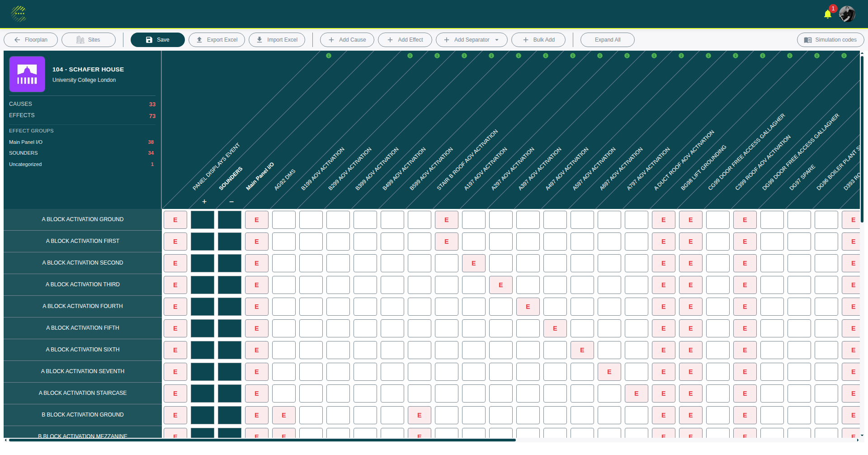Click the info icon for B399 AOV ACTIVATION column
Image resolution: width=868 pixels, height=455 pixels.
coord(491,56)
